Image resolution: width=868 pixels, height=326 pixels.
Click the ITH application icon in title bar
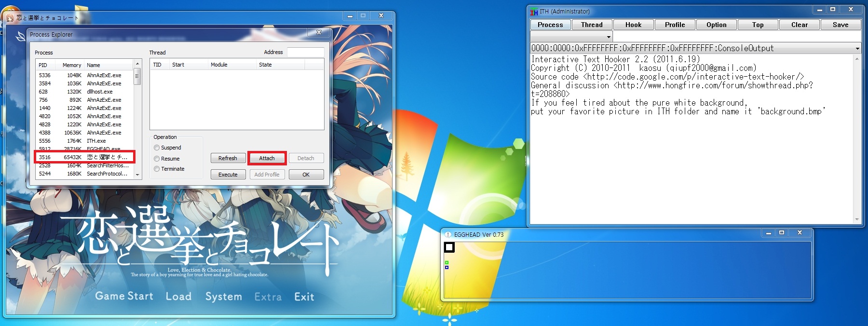coord(534,12)
